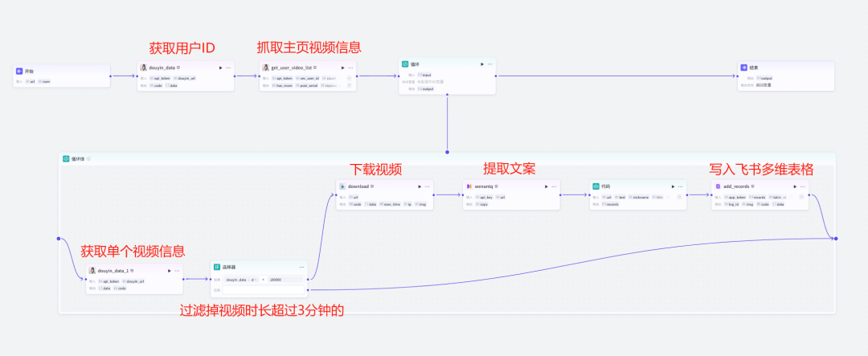This screenshot has height=356, width=868.
Task: Click the wenantq node icon
Action: click(469, 186)
